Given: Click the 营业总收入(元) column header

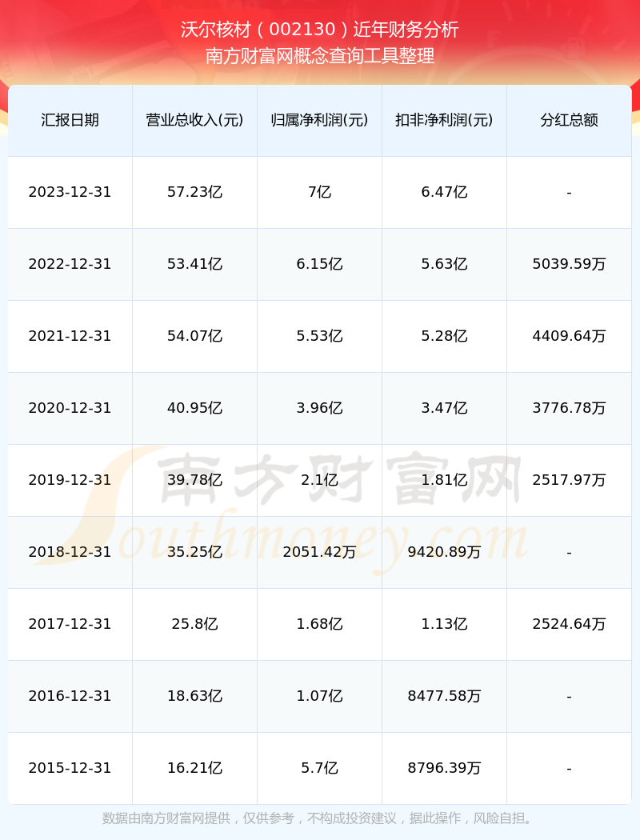Looking at the screenshot, I should click(x=195, y=120).
